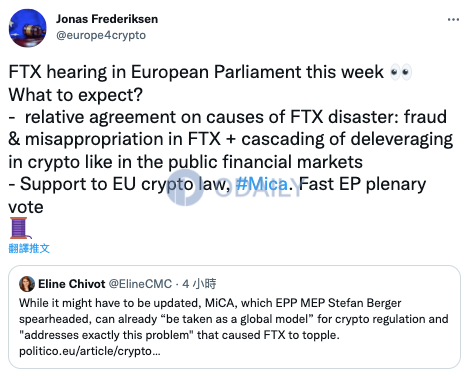The height and width of the screenshot is (376, 472).
Task: Click the text 'Fast EP plenary vote'
Action: 217,195
